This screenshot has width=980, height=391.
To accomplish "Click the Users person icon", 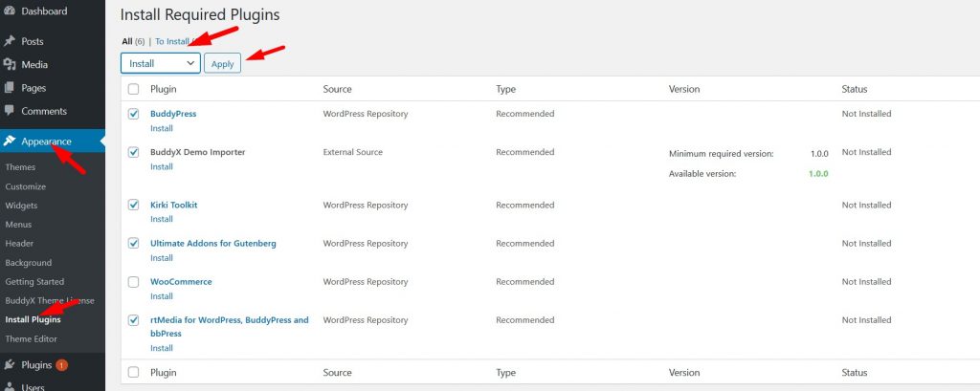I will (x=10, y=386).
